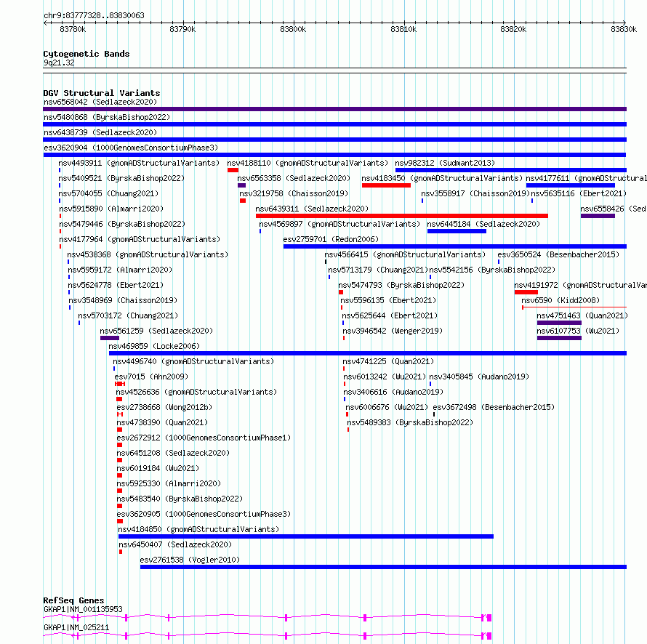Image resolution: width=647 pixels, height=644 pixels.
Task: Click the 83810k ruler position label
Action: [403, 29]
